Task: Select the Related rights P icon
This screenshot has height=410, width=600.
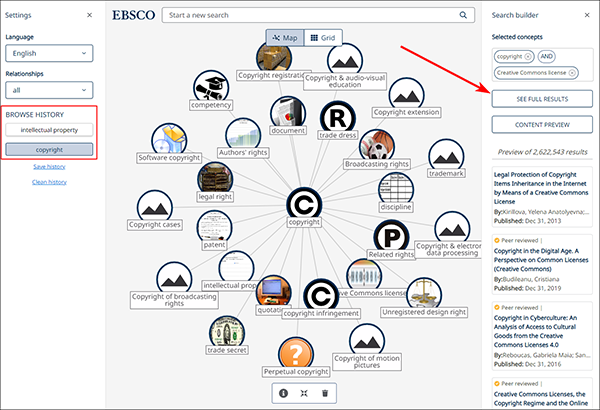Action: [x=391, y=237]
